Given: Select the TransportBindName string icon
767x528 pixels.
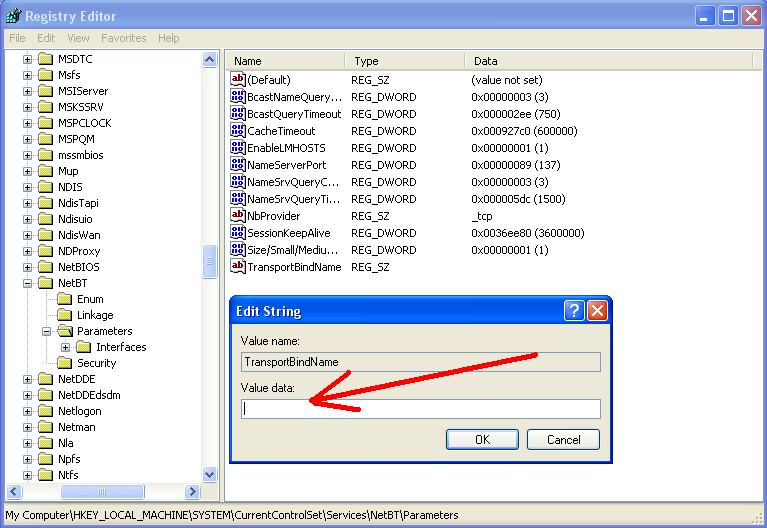Looking at the screenshot, I should (238, 267).
